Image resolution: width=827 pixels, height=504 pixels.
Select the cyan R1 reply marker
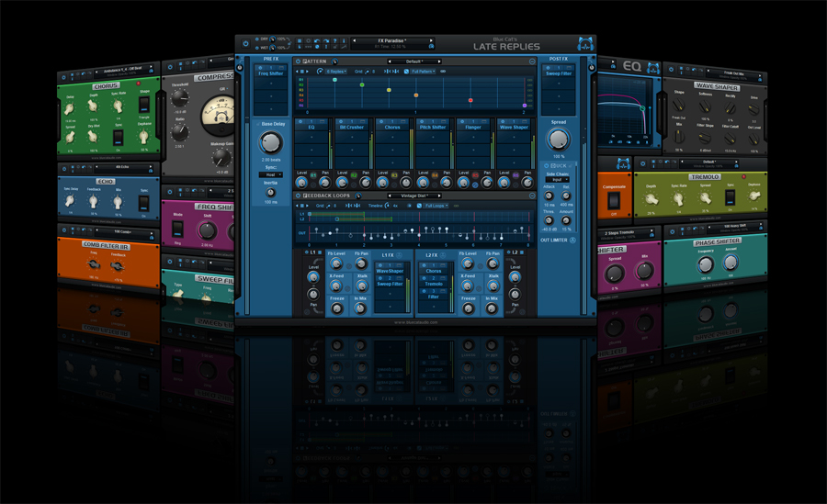[x=334, y=80]
